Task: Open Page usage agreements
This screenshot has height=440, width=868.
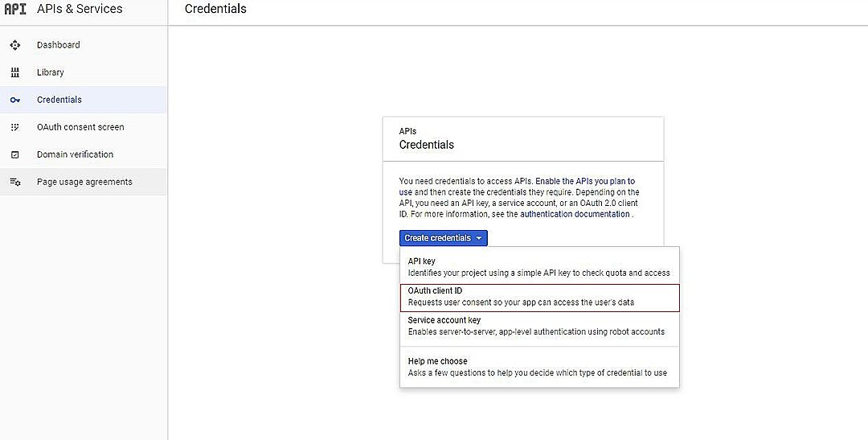Action: point(84,182)
